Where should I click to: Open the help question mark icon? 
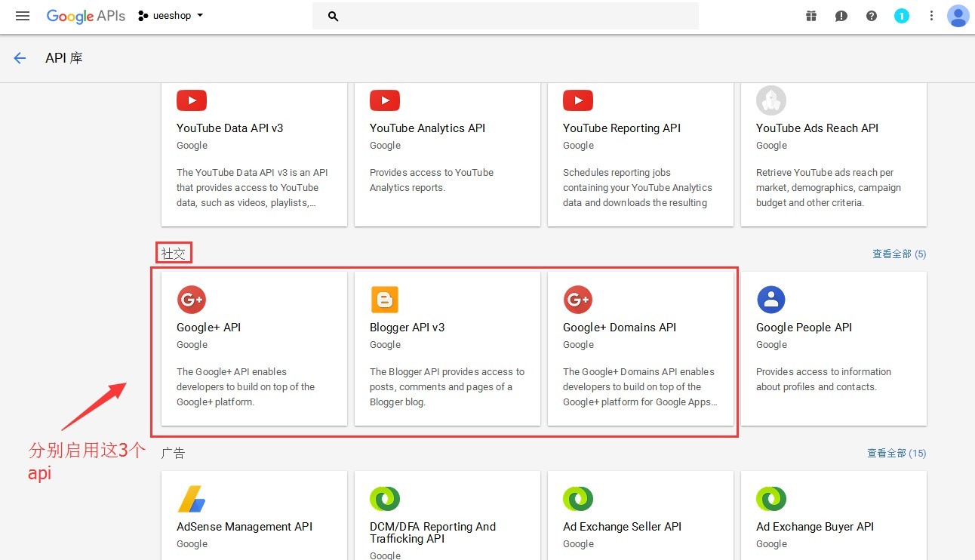tap(872, 16)
